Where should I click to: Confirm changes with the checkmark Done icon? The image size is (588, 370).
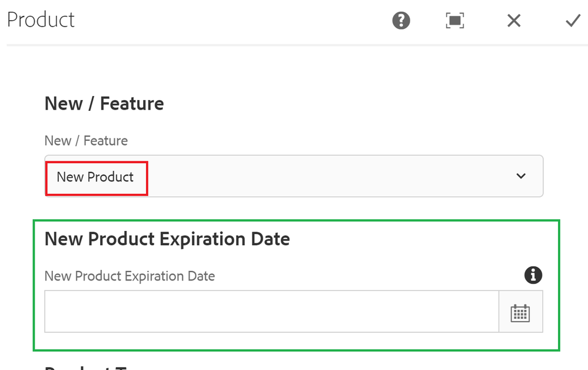(x=573, y=21)
